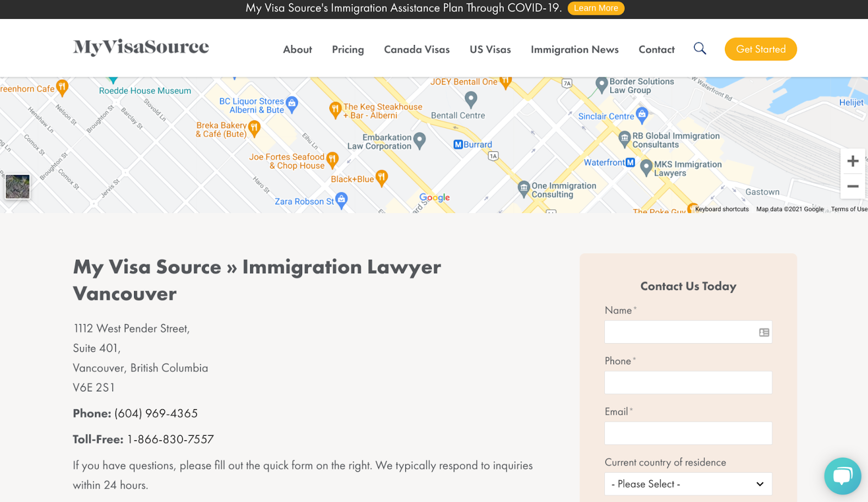Image resolution: width=868 pixels, height=502 pixels.
Task: Zoom out on the map
Action: [x=853, y=186]
